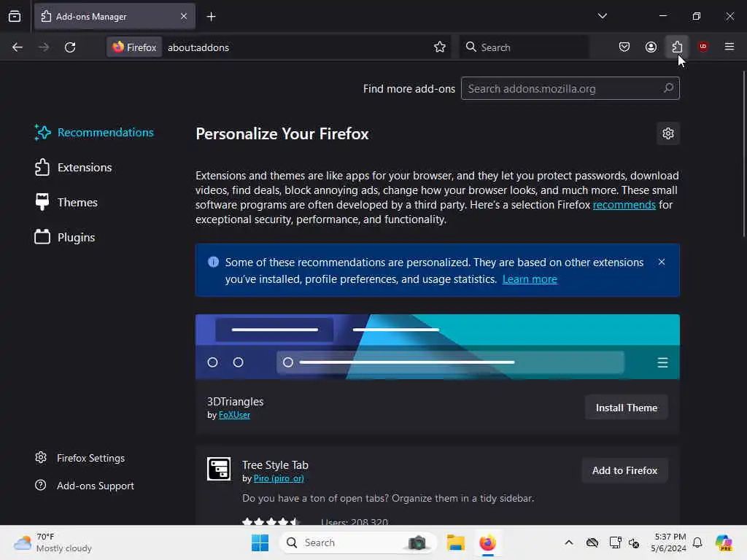Switch to the Themes category
This screenshot has width=747, height=560.
coord(66,203)
